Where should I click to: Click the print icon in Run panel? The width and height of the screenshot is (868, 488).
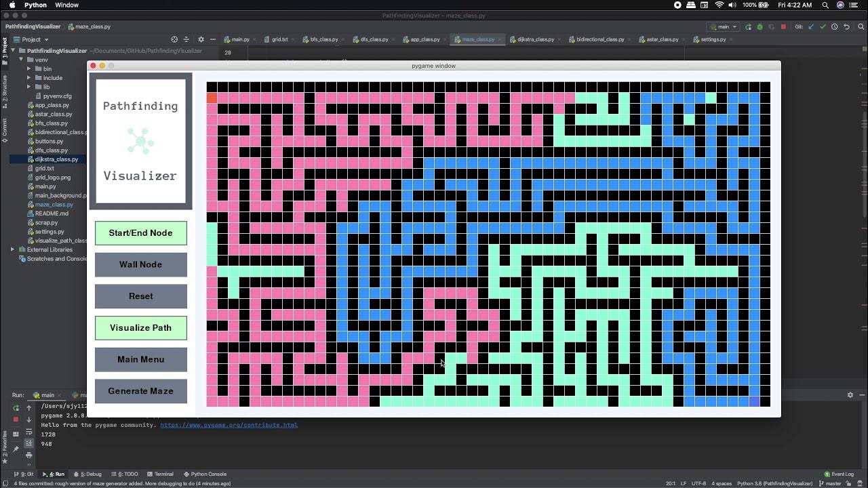point(29,455)
